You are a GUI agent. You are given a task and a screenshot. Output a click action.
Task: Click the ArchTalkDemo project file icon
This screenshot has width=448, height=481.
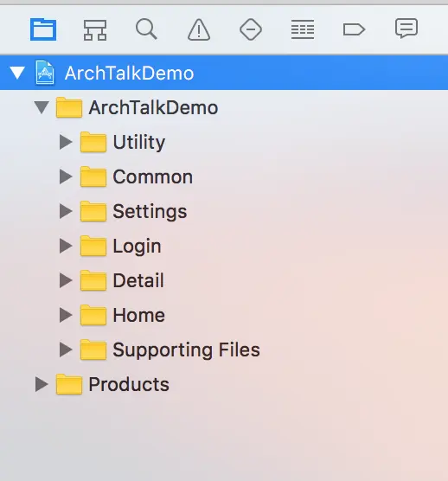tap(45, 73)
